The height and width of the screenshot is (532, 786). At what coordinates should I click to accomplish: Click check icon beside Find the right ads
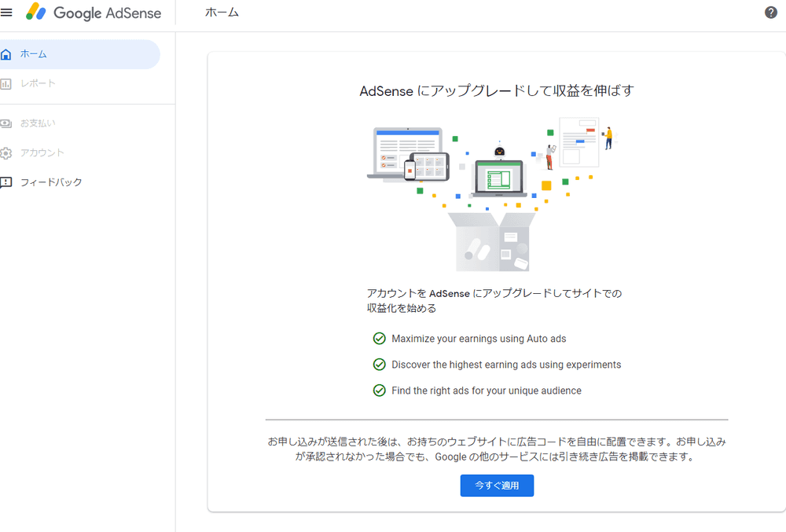tap(380, 391)
